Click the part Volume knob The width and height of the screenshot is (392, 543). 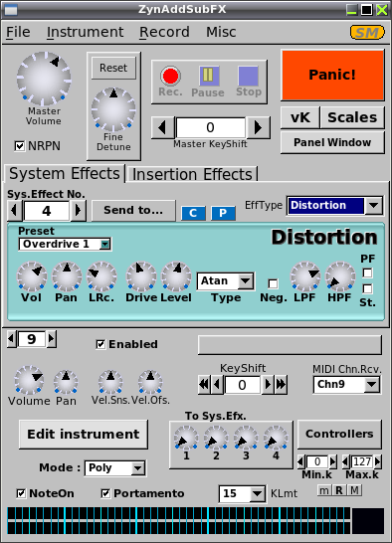click(29, 380)
